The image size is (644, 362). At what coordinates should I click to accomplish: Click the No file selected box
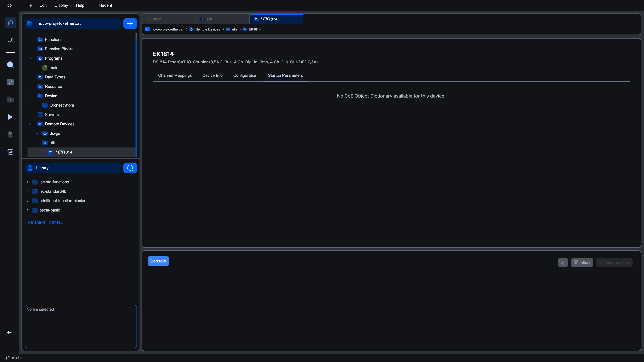tap(81, 326)
